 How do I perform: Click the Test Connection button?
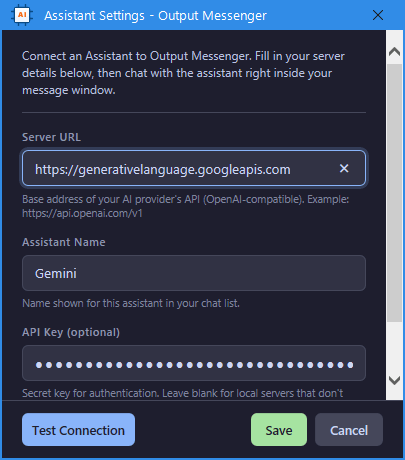click(x=78, y=430)
